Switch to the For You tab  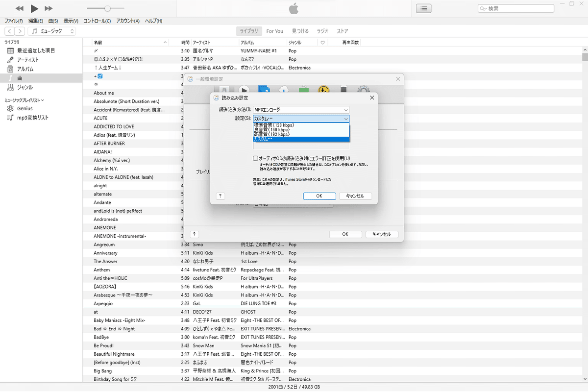(275, 31)
